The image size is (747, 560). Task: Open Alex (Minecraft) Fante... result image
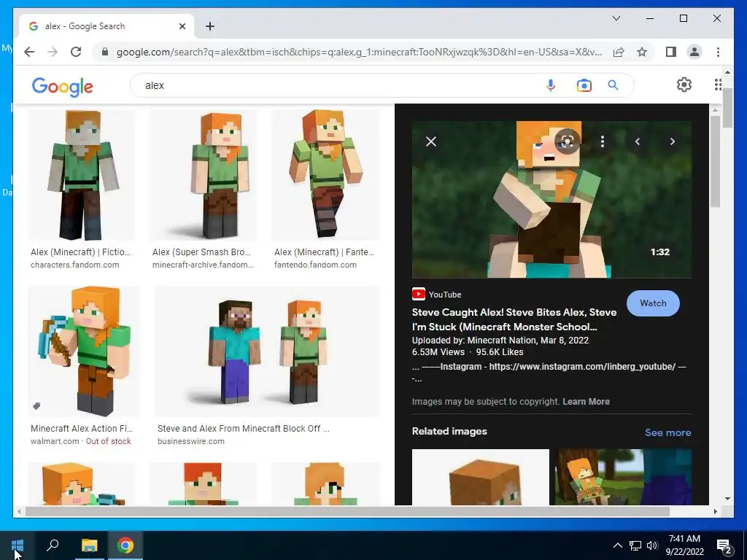pyautogui.click(x=325, y=175)
